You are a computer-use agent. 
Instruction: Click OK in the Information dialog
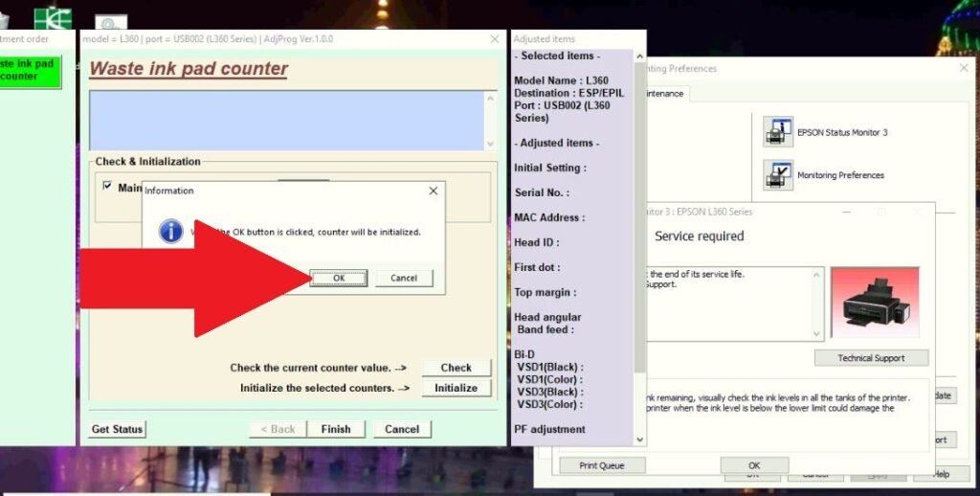point(339,278)
